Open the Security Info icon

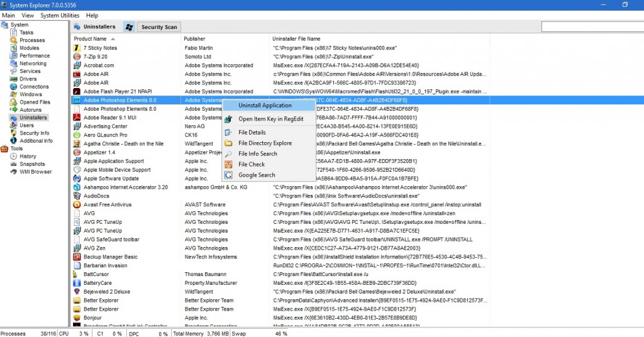pyautogui.click(x=14, y=133)
